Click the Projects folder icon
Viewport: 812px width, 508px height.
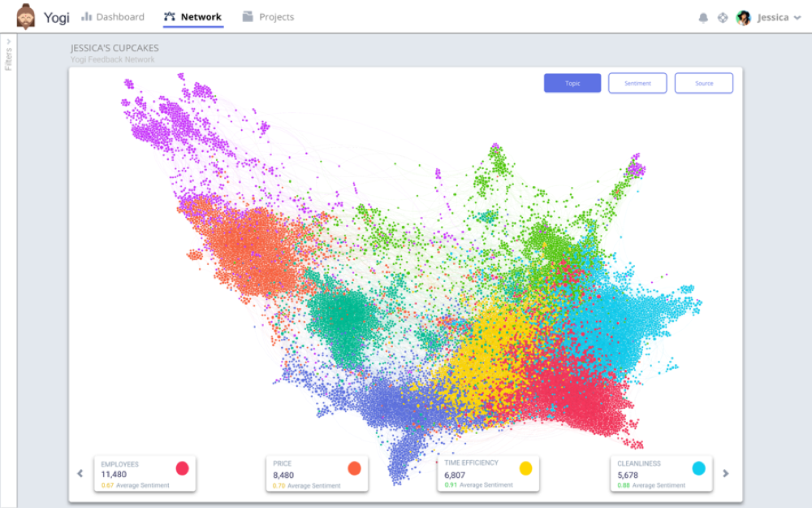(248, 17)
